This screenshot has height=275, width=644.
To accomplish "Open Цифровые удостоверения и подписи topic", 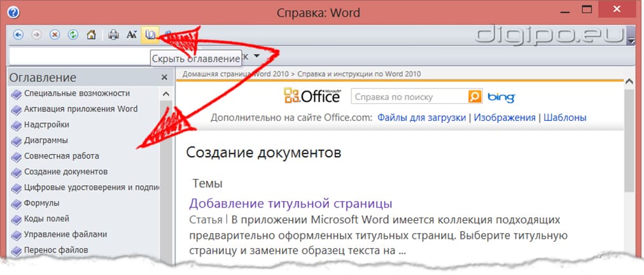I will coord(92,187).
